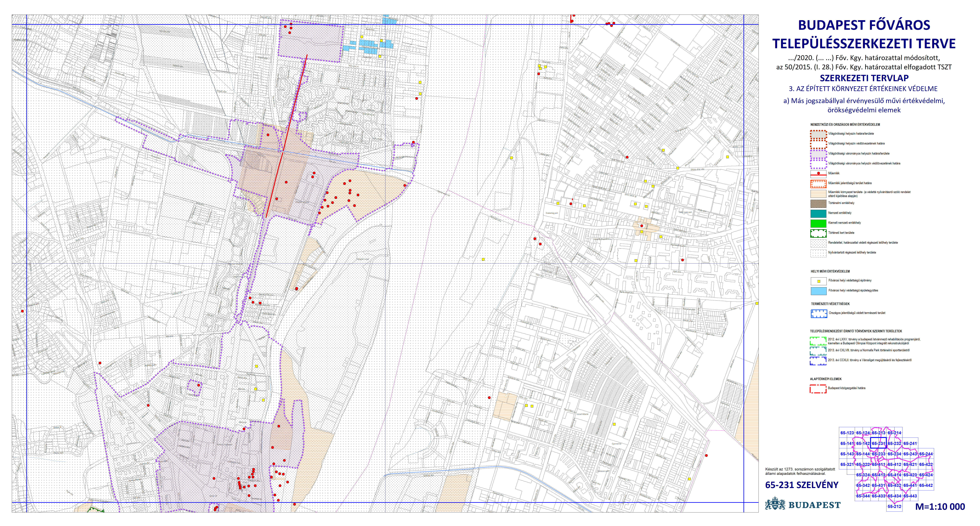
Task: Click the TERMÉSZETI VÉDETTSÉGEK legend heading
Action: pos(830,304)
